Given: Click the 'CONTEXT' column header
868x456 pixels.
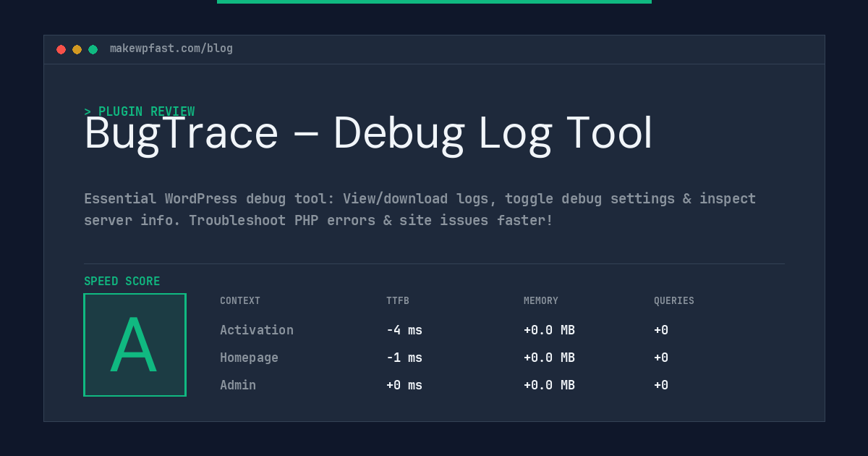Looking at the screenshot, I should (x=240, y=301).
